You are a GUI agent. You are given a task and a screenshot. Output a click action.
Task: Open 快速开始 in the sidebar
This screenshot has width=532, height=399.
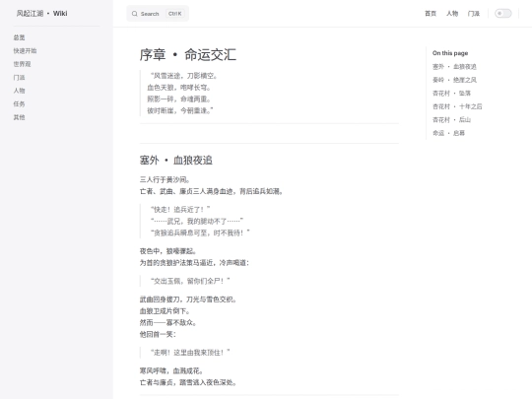[25, 51]
